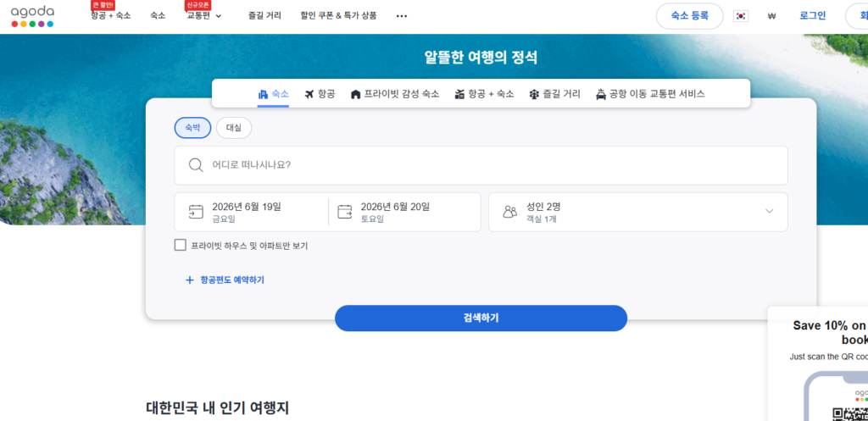Expand the 교통편 dropdown menu
Image resolution: width=868 pixels, height=421 pixels.
203,16
